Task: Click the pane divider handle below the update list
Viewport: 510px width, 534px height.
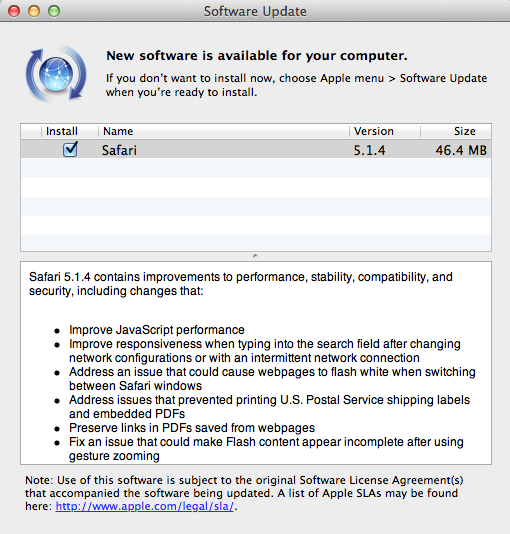Action: click(x=255, y=256)
